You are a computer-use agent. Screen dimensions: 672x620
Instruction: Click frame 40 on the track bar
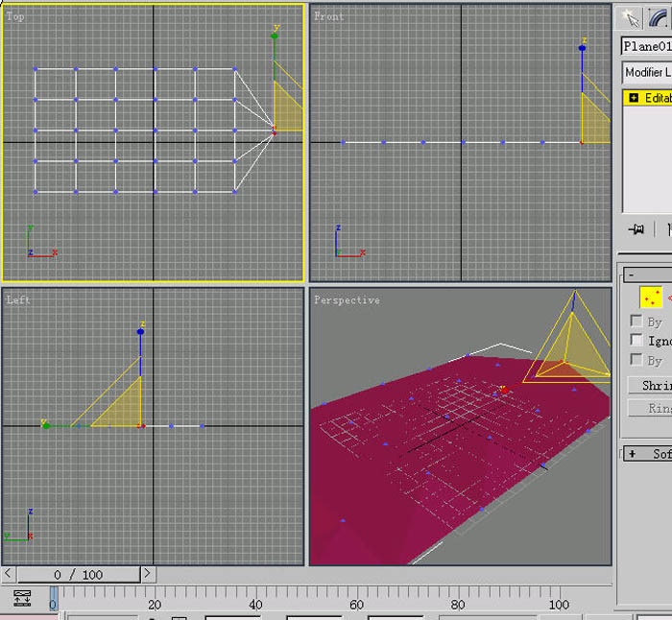pos(255,605)
